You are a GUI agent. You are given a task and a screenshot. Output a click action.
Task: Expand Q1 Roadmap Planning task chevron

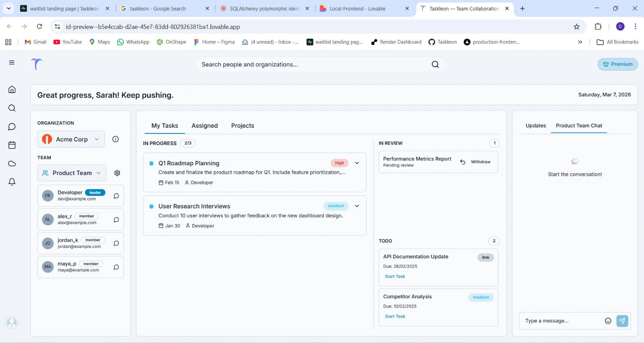(x=357, y=163)
